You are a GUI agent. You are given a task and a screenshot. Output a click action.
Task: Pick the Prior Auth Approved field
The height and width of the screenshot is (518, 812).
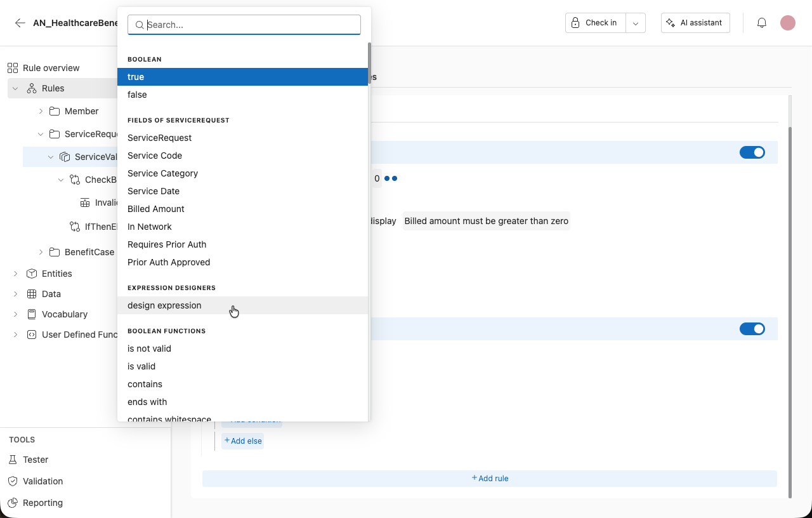click(242, 262)
